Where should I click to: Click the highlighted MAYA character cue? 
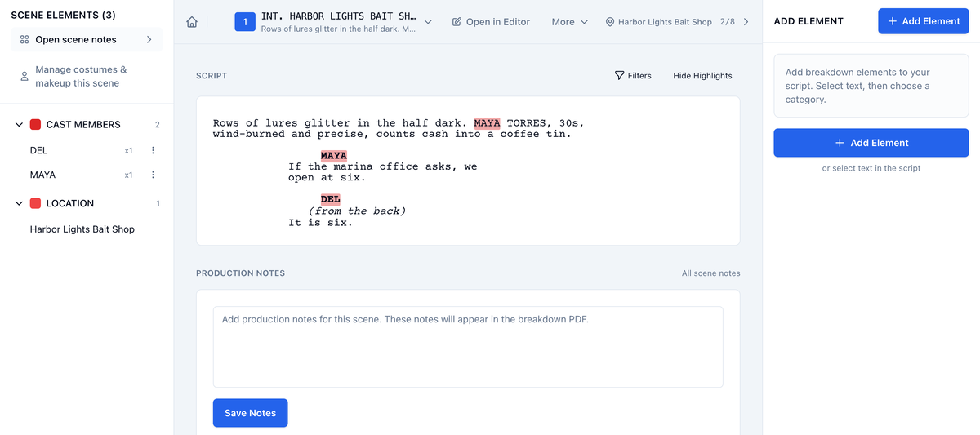333,156
